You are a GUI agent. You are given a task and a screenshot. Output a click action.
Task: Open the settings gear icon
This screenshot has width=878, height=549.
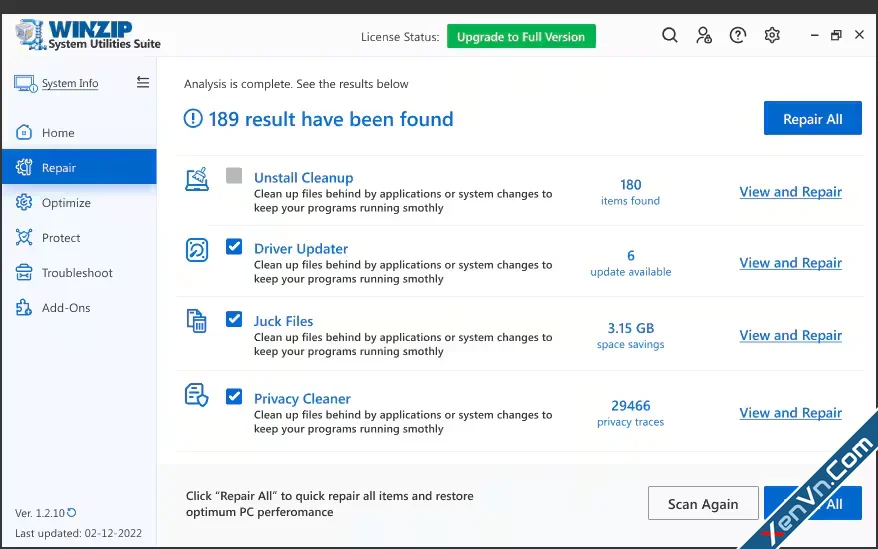[x=772, y=35]
